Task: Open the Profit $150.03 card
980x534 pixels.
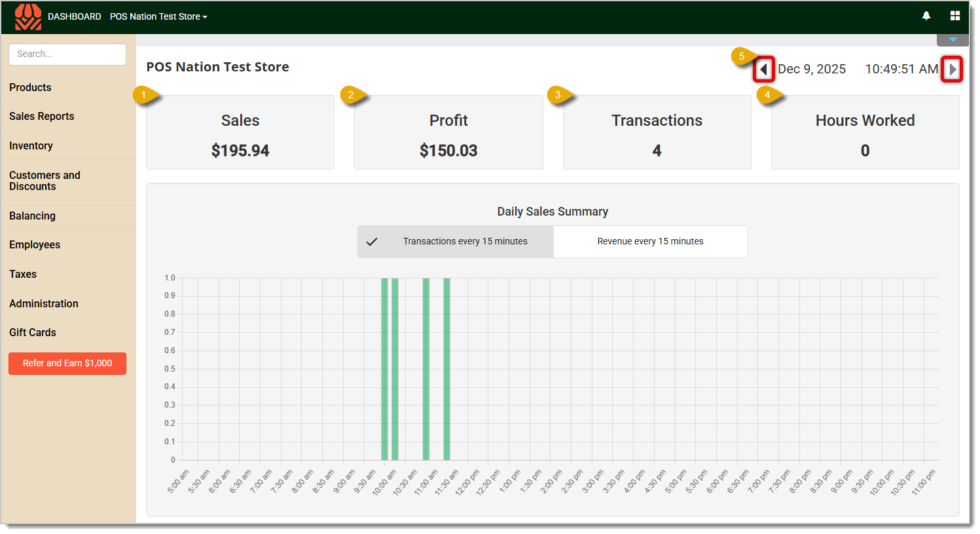Action: click(448, 133)
